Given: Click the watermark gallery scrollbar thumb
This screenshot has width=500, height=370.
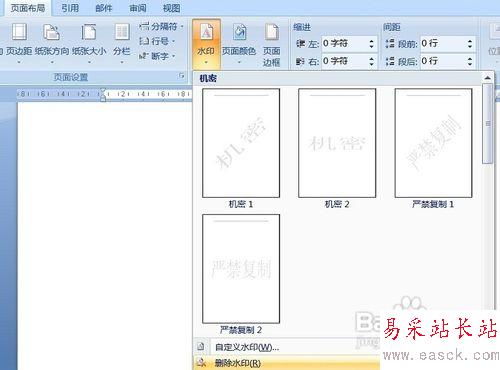Looking at the screenshot, I should (488, 124).
